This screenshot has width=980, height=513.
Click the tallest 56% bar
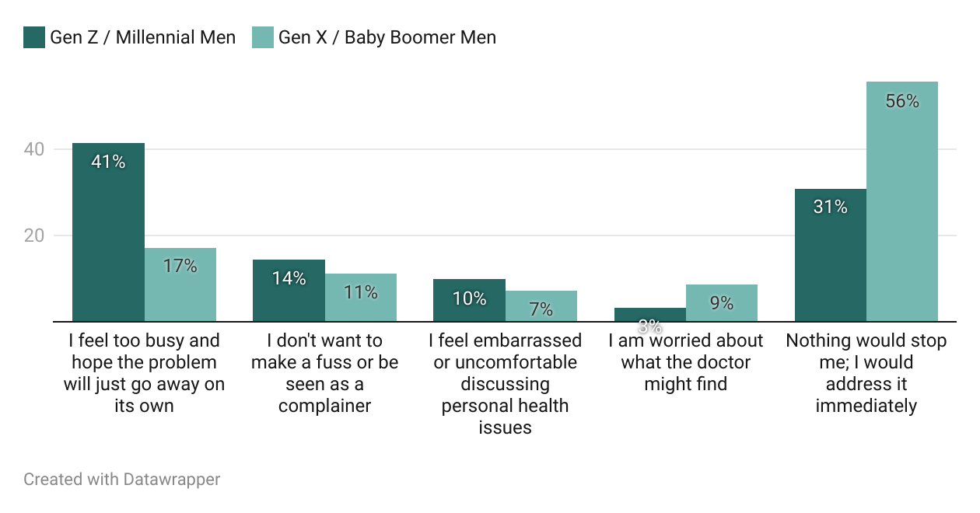[x=902, y=202]
